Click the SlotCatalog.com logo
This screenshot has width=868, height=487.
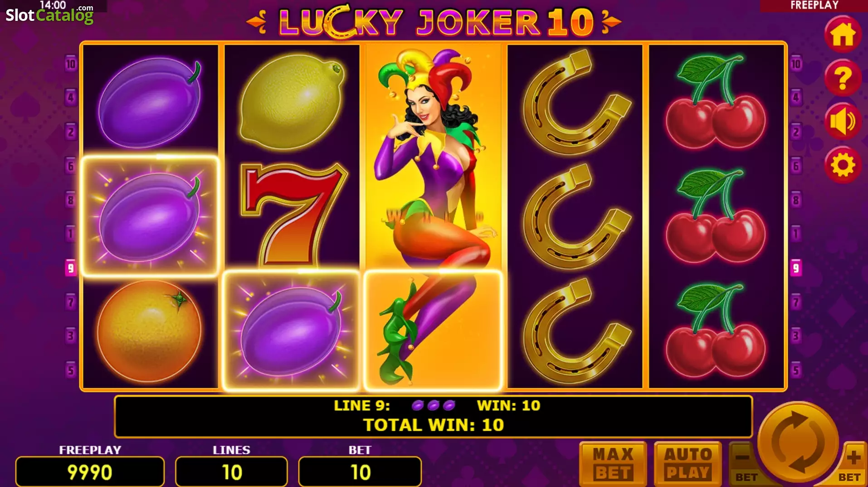[x=49, y=14]
